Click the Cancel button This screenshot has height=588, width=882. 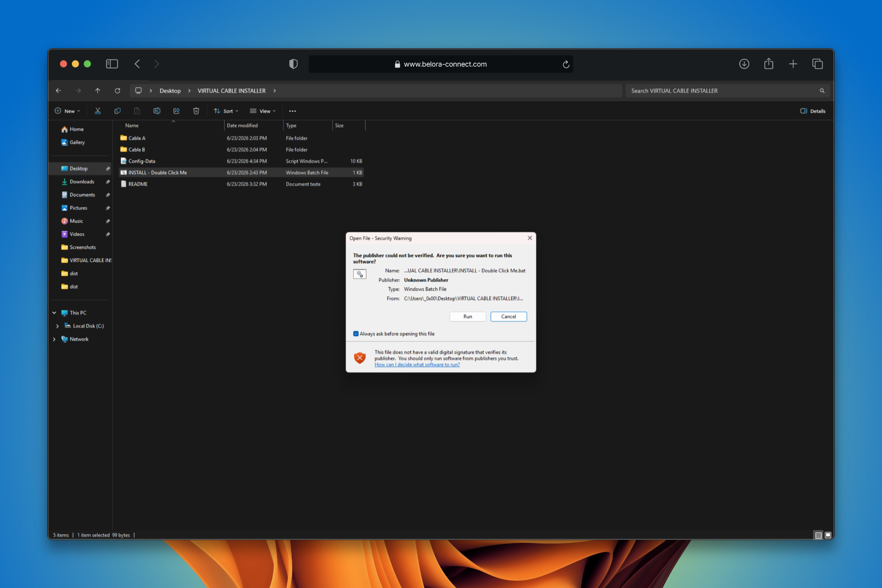509,317
